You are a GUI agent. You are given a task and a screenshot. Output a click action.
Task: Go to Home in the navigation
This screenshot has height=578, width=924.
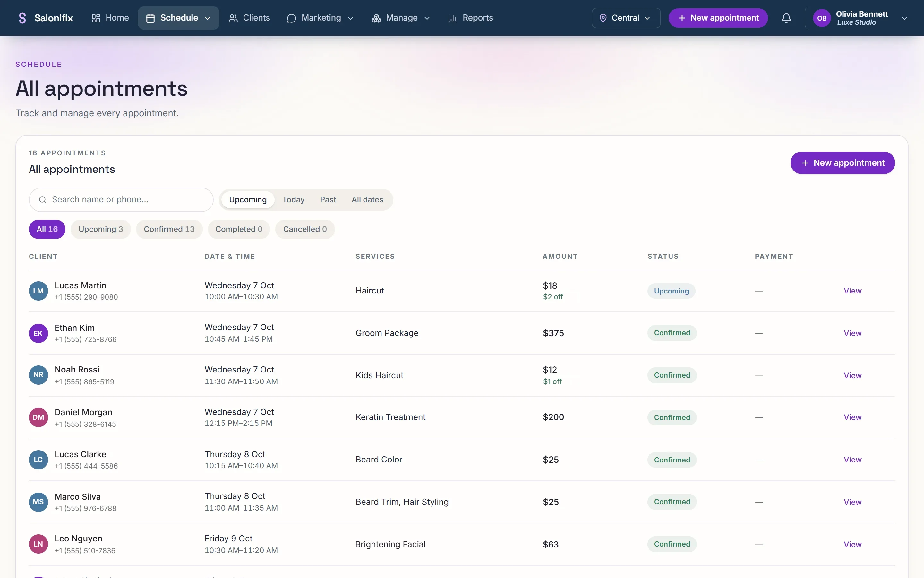pos(110,18)
